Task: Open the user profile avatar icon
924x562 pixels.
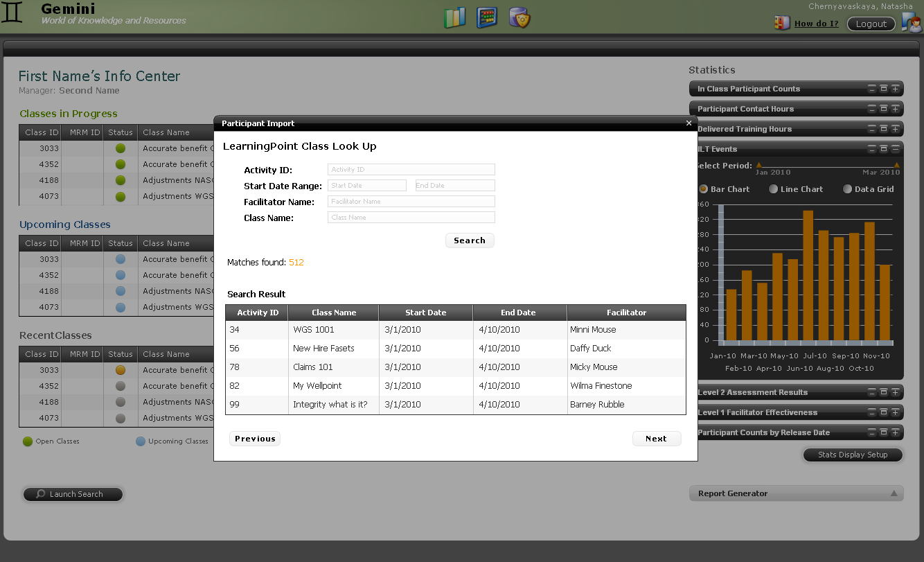Action: click(x=912, y=23)
